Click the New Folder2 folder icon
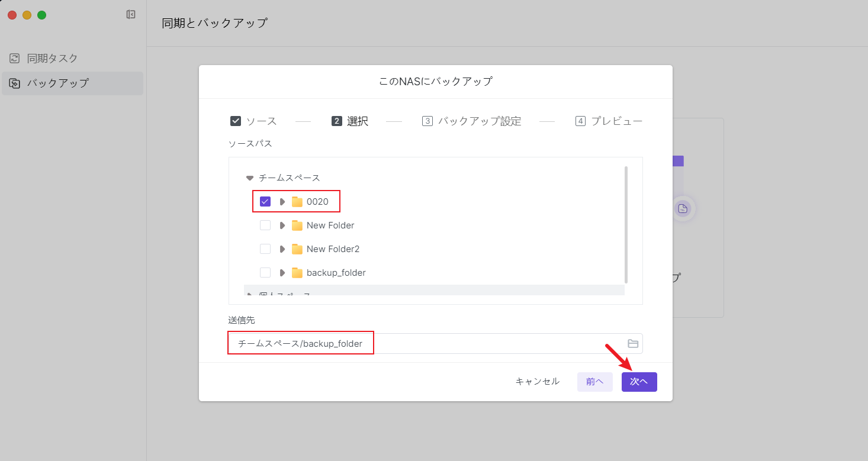This screenshot has width=868, height=461. point(297,249)
